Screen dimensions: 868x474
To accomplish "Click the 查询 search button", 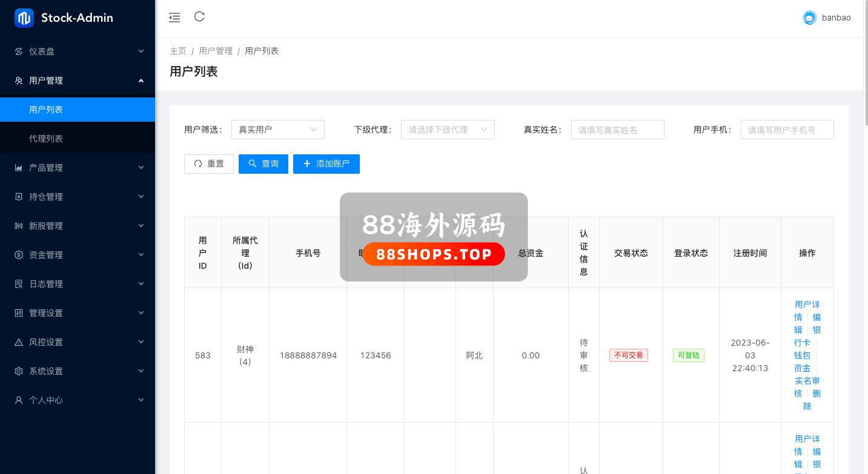I will 263,164.
